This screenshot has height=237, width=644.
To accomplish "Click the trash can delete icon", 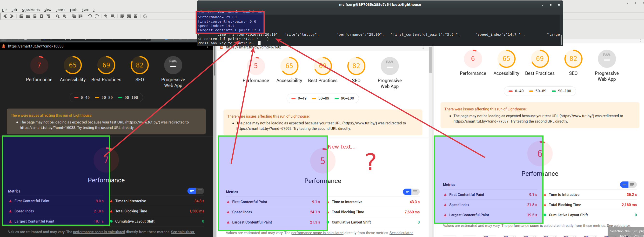I will tap(41, 16).
